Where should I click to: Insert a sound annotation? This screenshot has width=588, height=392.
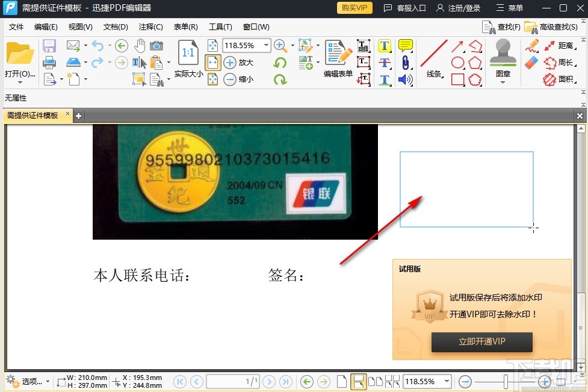[x=406, y=79]
